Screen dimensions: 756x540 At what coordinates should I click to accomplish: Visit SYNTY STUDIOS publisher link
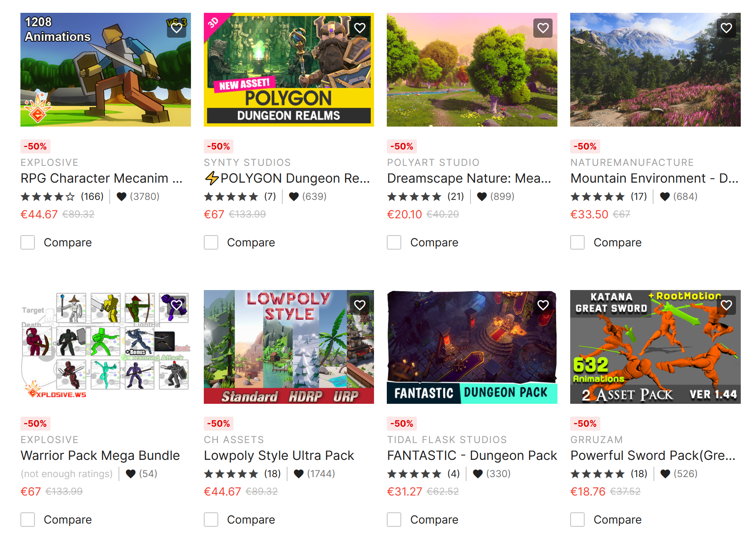[247, 162]
